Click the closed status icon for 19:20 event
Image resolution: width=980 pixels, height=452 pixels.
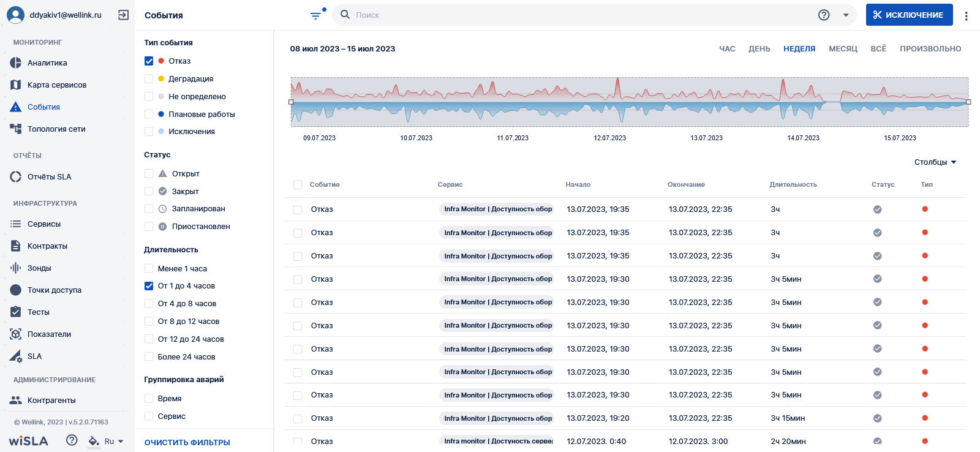pyautogui.click(x=877, y=418)
